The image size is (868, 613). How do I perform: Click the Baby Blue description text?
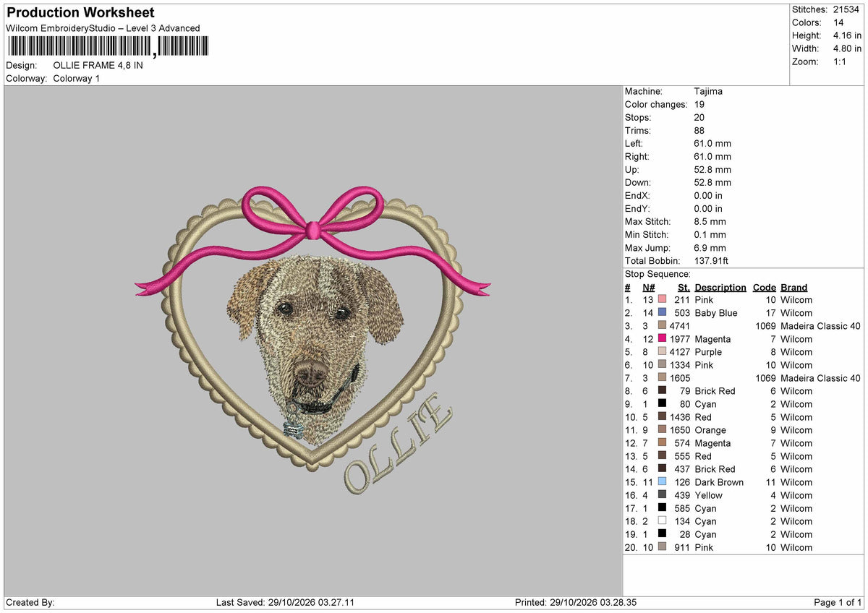[716, 313]
